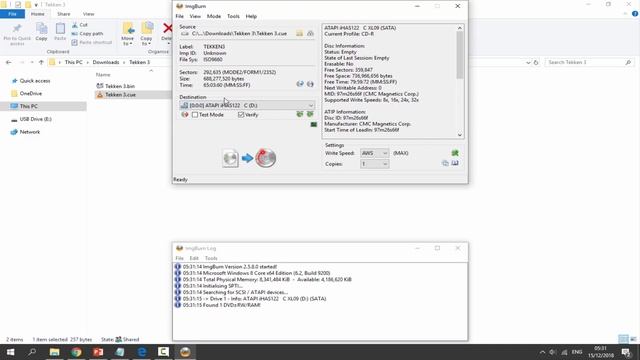
Task: Open Microsoft Edge from the taskbar
Action: (142, 352)
